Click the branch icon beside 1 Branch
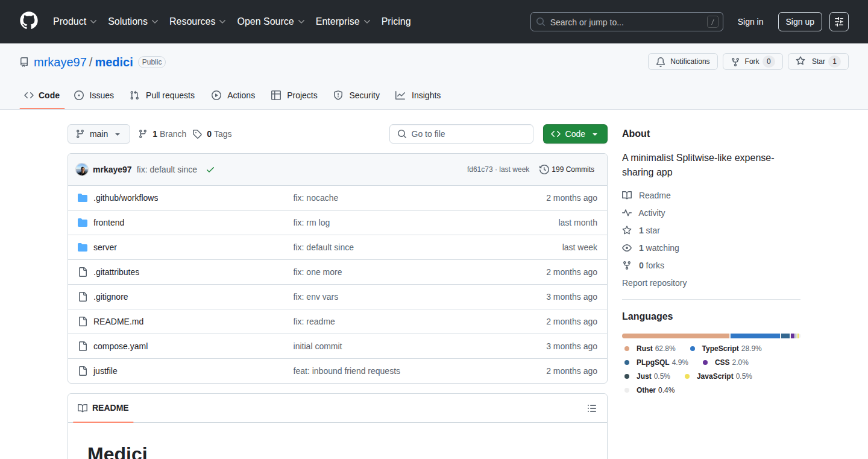This screenshot has height=459, width=868. coord(143,134)
